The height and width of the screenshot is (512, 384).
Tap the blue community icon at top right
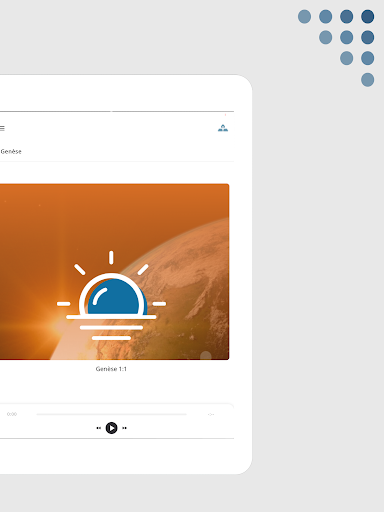point(223,128)
